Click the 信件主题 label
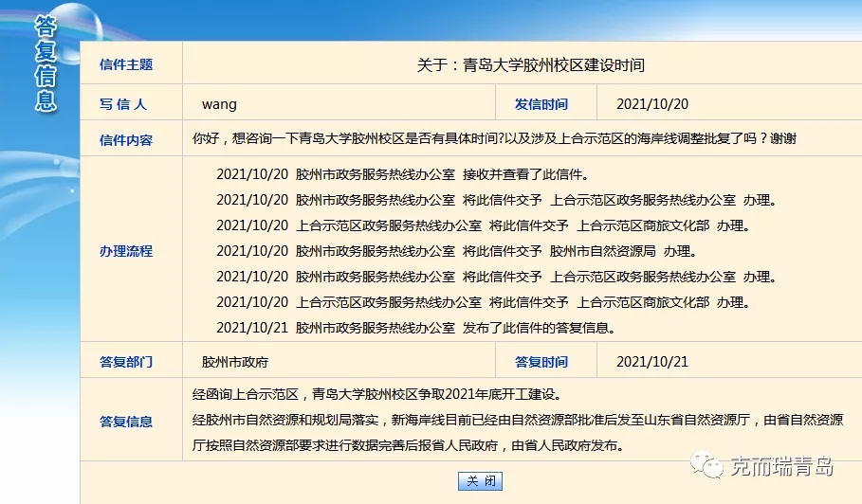This screenshot has width=862, height=504. tap(126, 64)
